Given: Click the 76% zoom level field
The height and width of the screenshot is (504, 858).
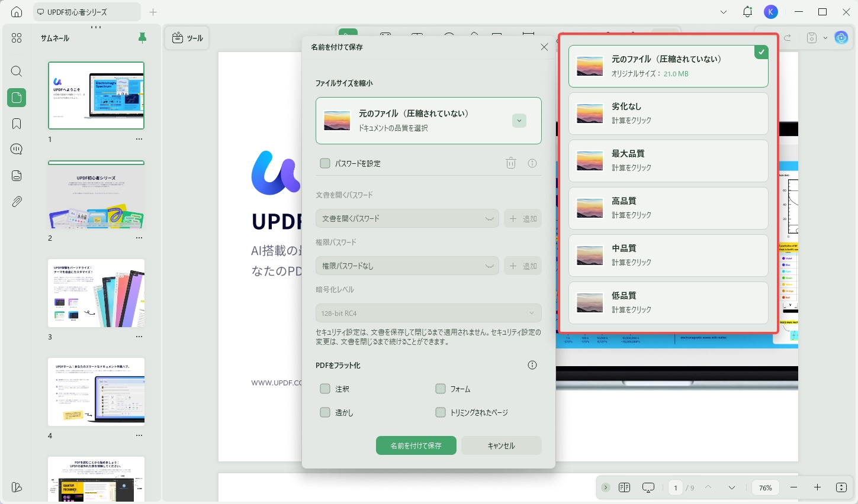Looking at the screenshot, I should point(766,487).
